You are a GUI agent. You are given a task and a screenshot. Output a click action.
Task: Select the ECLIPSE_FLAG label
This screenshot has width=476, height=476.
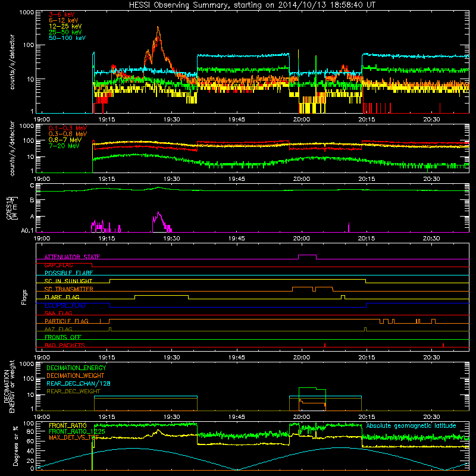(x=65, y=305)
